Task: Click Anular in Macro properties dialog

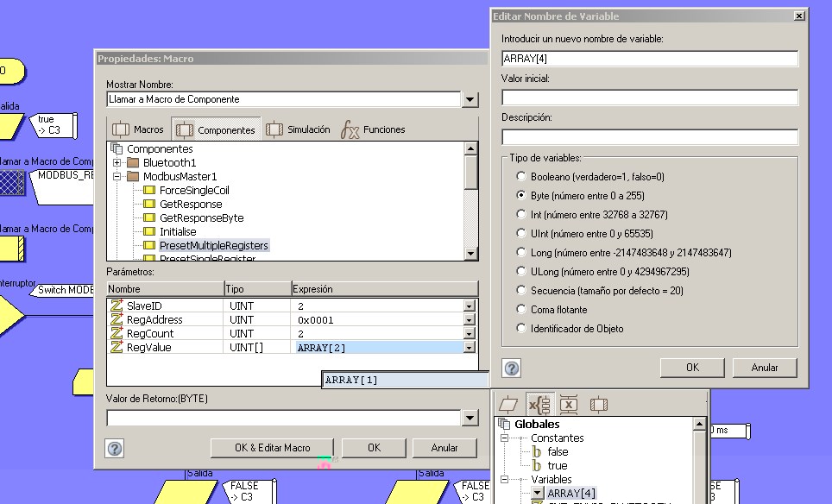Action: click(444, 448)
